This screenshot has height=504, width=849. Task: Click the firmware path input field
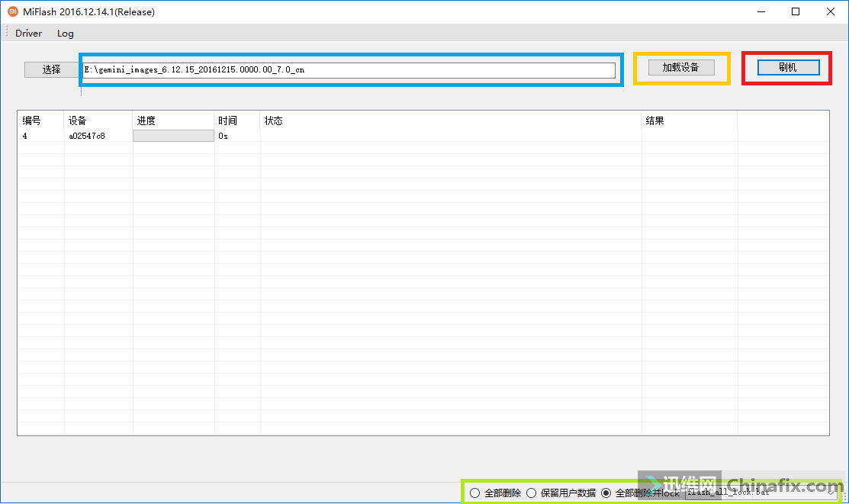[x=349, y=70]
